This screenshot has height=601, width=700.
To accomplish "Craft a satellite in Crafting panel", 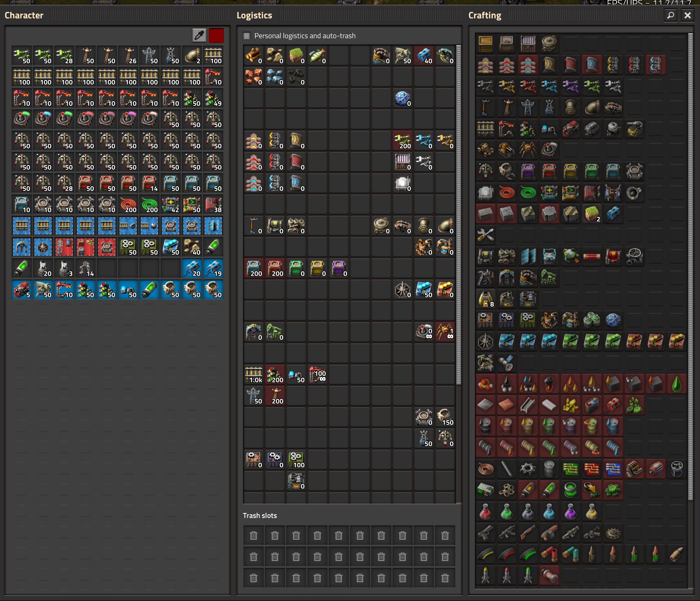I will point(507,362).
